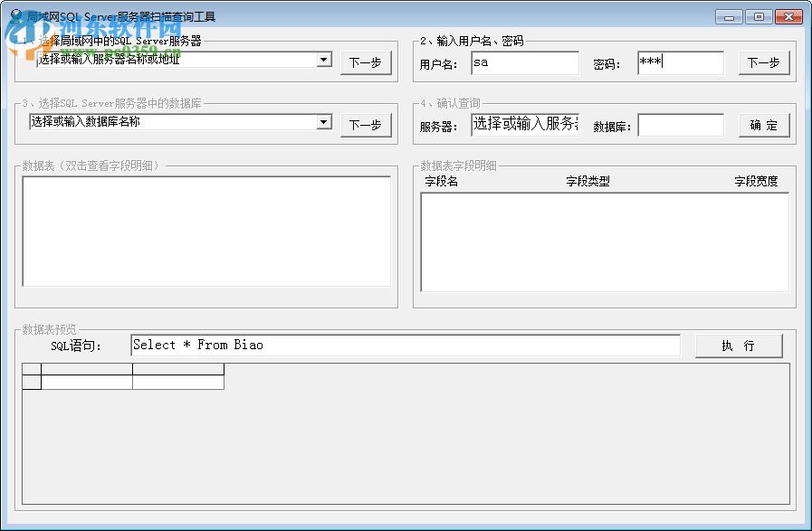Open the SQL Server server selection dropdown
The width and height of the screenshot is (812, 531).
pos(322,60)
